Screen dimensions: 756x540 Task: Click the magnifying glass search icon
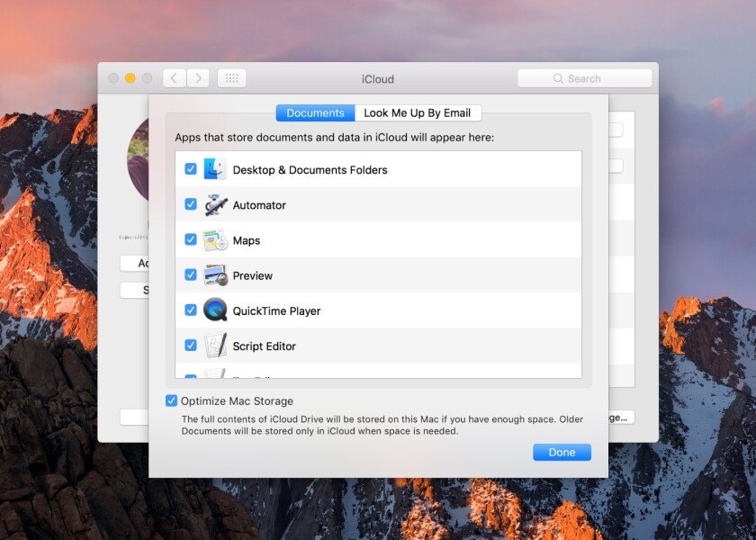click(x=558, y=78)
